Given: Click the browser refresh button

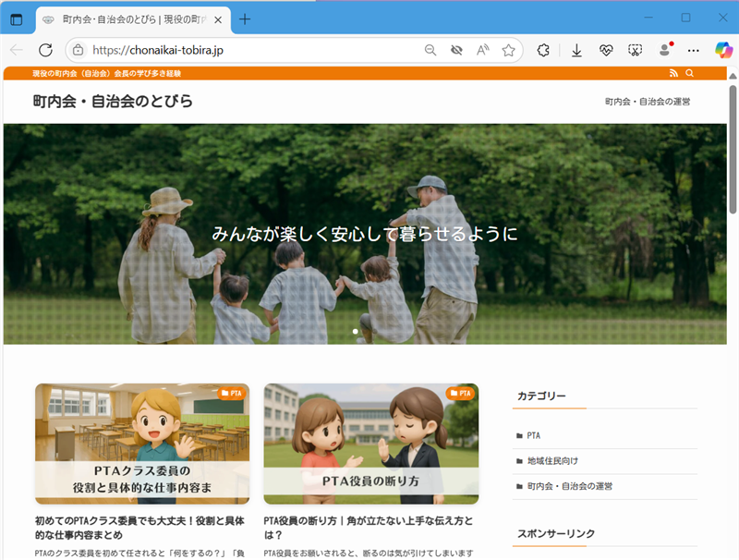Looking at the screenshot, I should point(45,51).
